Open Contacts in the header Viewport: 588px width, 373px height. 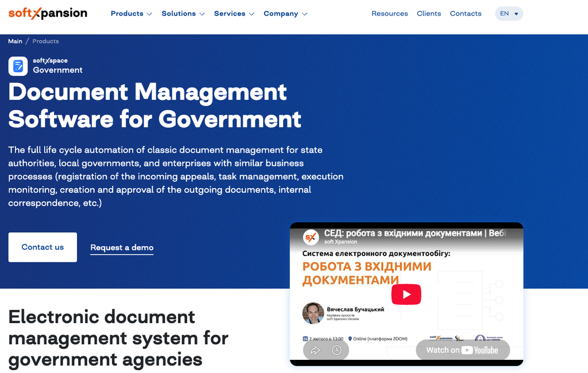coord(466,14)
